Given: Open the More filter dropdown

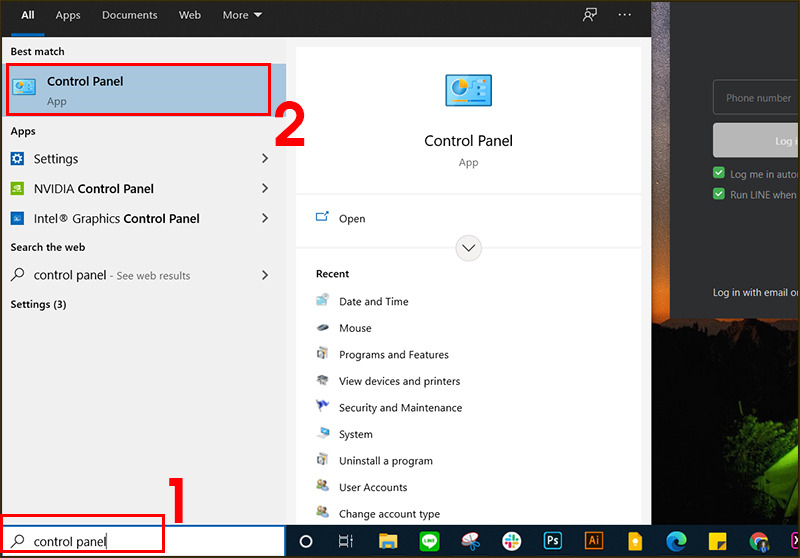Looking at the screenshot, I should click(x=242, y=15).
